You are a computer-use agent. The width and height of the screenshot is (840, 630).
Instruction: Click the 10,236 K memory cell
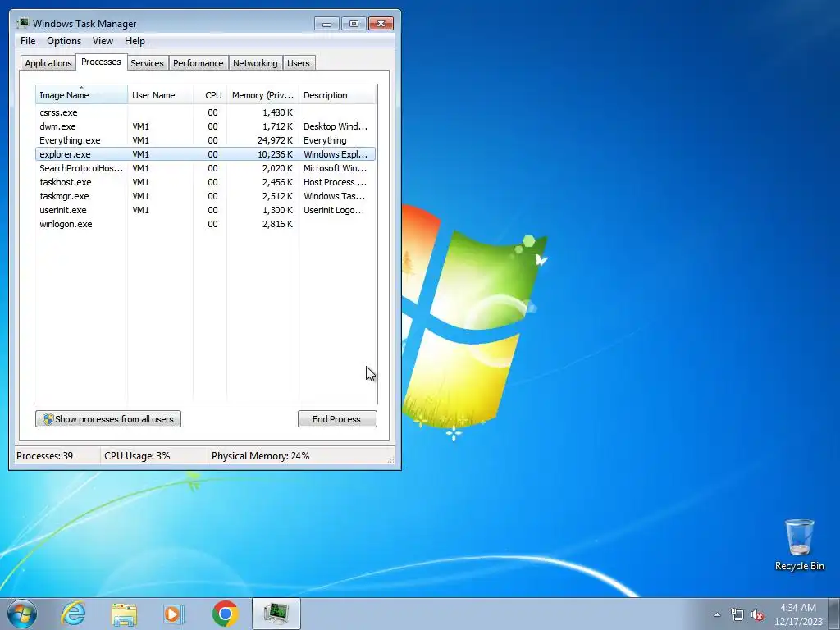coord(275,154)
